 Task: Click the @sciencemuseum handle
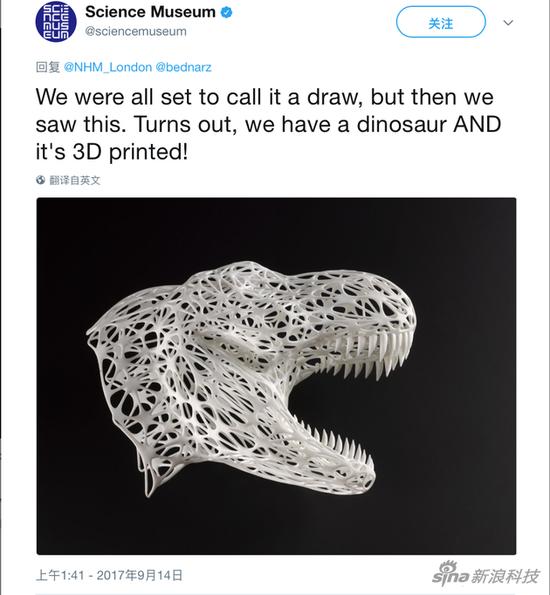coord(136,31)
